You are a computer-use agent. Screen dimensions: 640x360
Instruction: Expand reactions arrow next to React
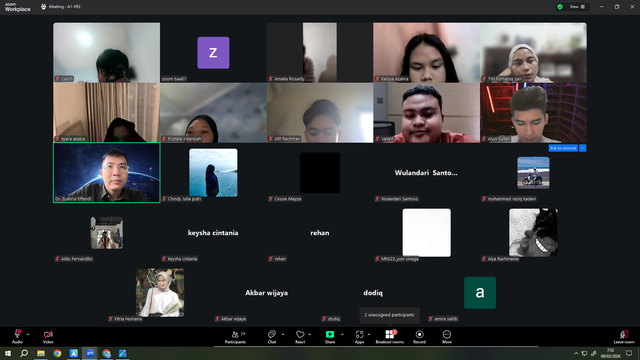(x=309, y=334)
